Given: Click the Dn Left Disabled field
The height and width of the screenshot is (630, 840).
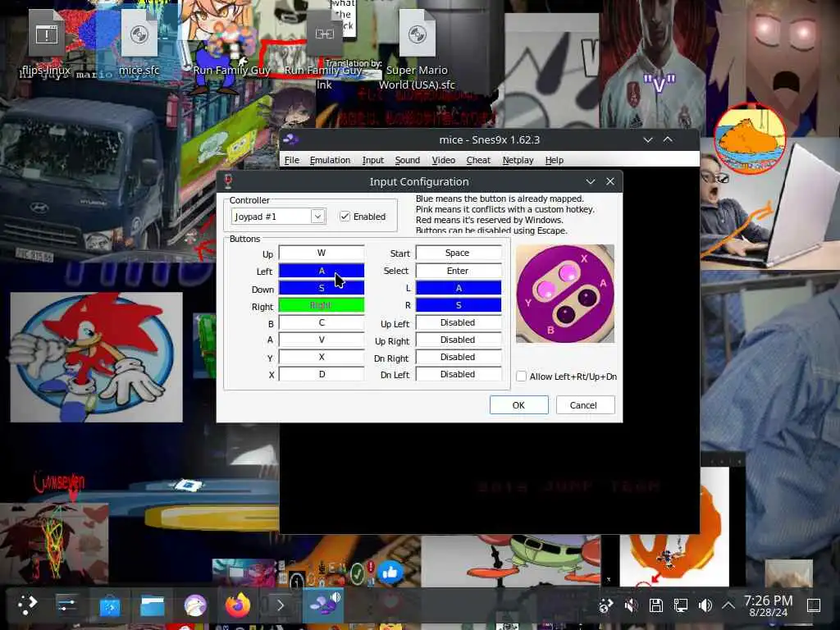Looking at the screenshot, I should (459, 374).
